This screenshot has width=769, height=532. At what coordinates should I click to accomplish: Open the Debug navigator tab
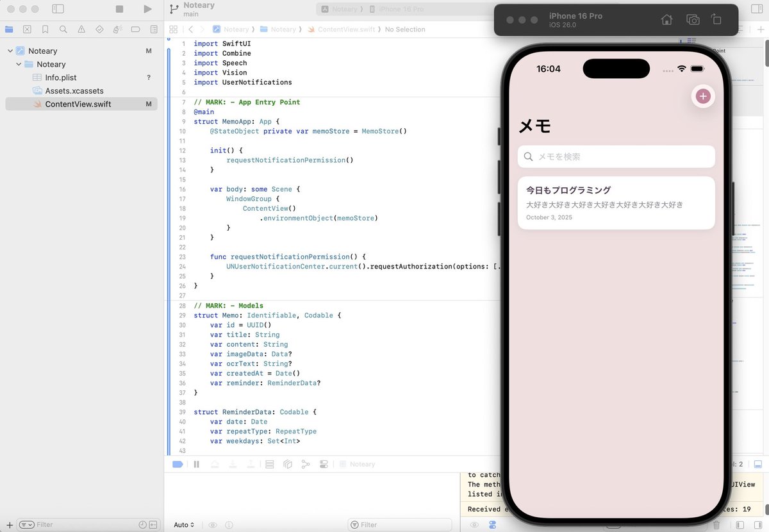pos(117,29)
